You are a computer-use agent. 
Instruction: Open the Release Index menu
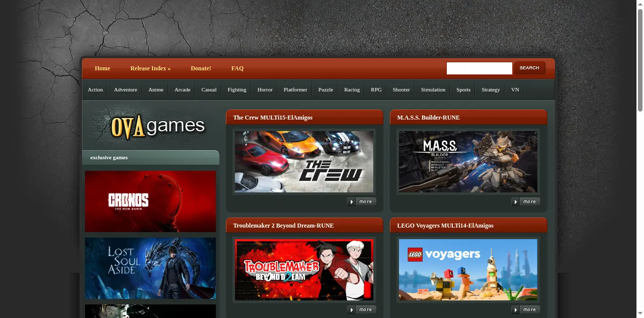tap(150, 68)
